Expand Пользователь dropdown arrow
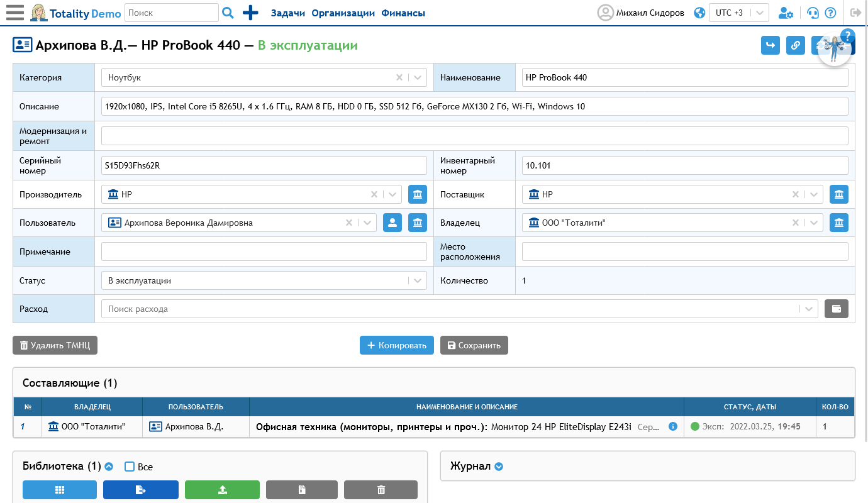Viewport: 868px width, 503px height. point(367,223)
